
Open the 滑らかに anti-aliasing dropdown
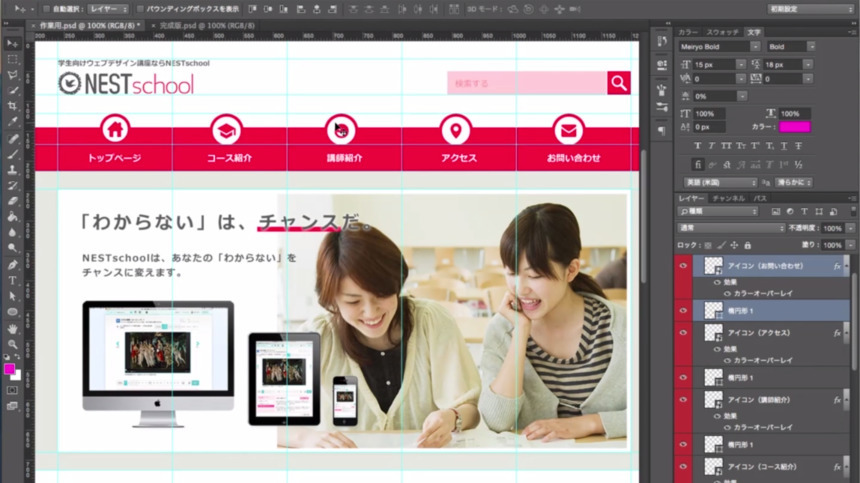793,183
